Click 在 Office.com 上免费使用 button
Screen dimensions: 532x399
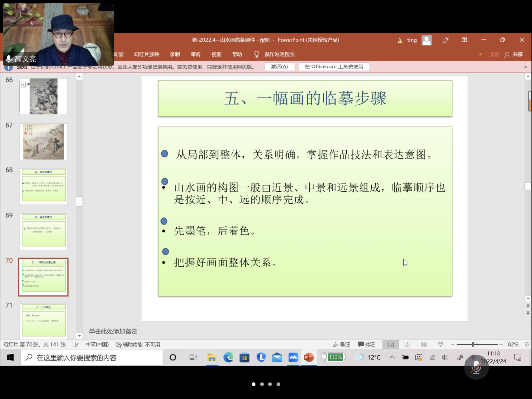tap(333, 66)
